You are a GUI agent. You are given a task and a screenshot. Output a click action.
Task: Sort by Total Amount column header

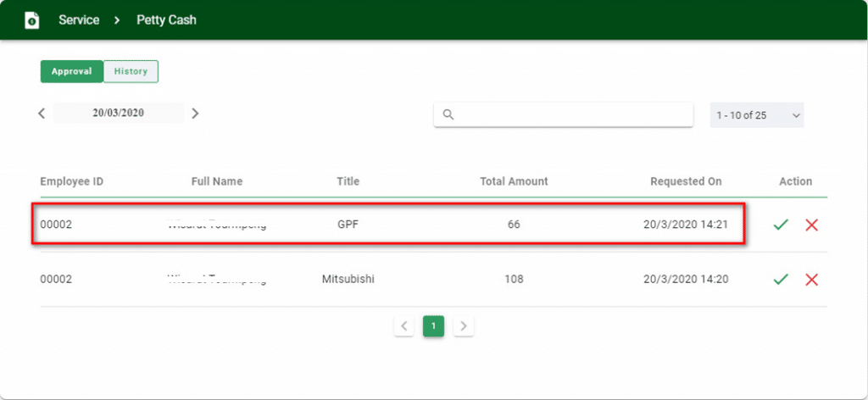coord(514,181)
